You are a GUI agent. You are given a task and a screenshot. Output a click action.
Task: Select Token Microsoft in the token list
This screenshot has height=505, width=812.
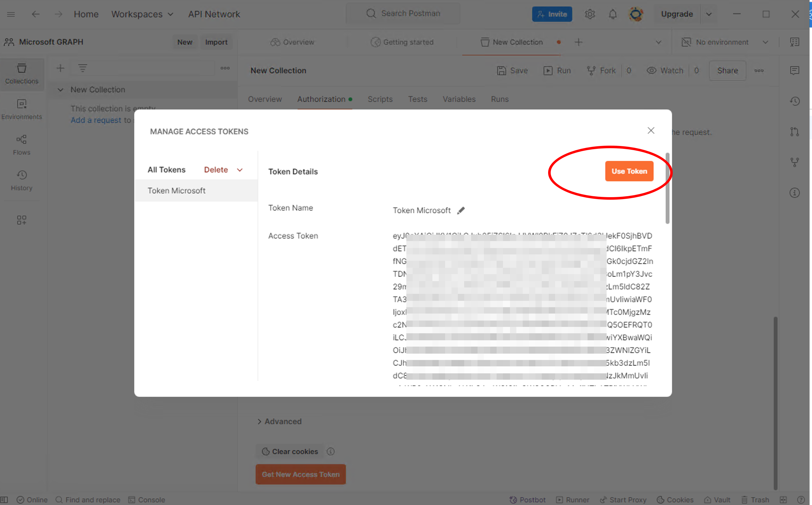(x=176, y=191)
